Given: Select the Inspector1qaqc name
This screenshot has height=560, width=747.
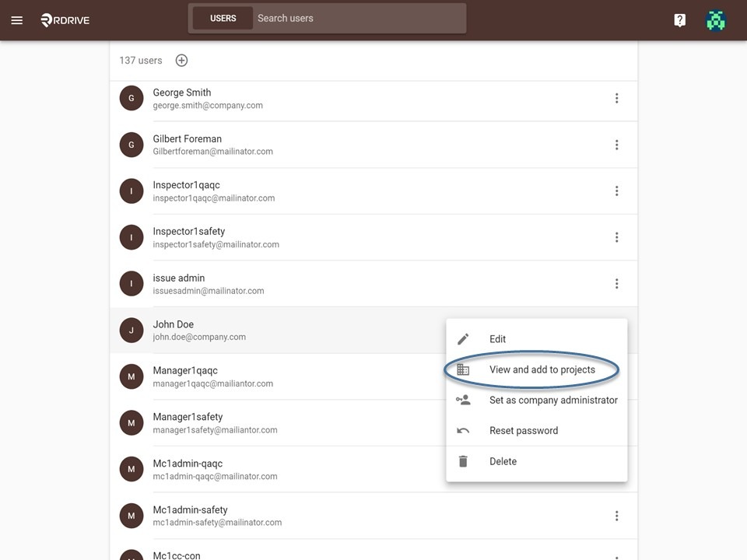Looking at the screenshot, I should [x=186, y=185].
